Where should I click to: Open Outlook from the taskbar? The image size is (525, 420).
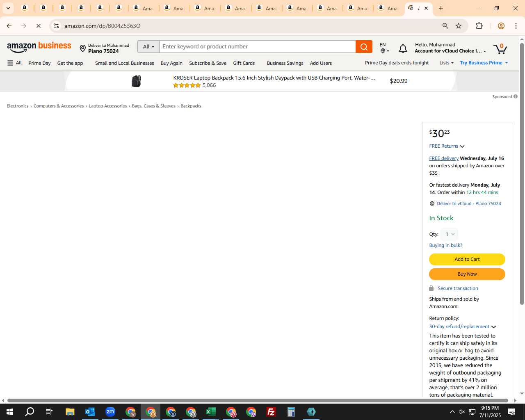pos(90,412)
